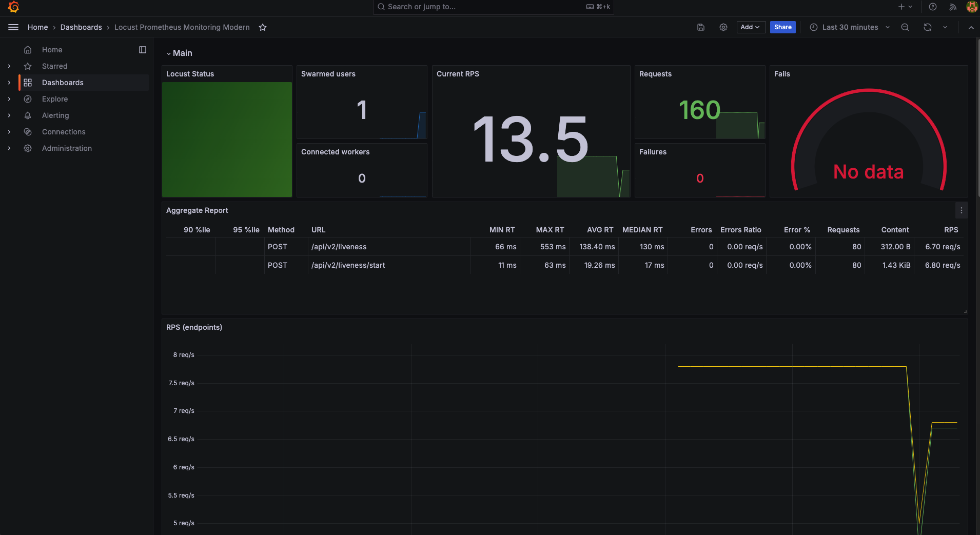This screenshot has height=535, width=980.
Task: Expand the Alerting section arrow
Action: tap(9, 115)
